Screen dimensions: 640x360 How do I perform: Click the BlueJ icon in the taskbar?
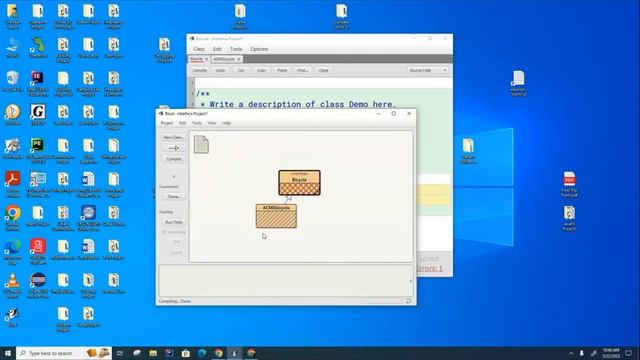point(235,353)
